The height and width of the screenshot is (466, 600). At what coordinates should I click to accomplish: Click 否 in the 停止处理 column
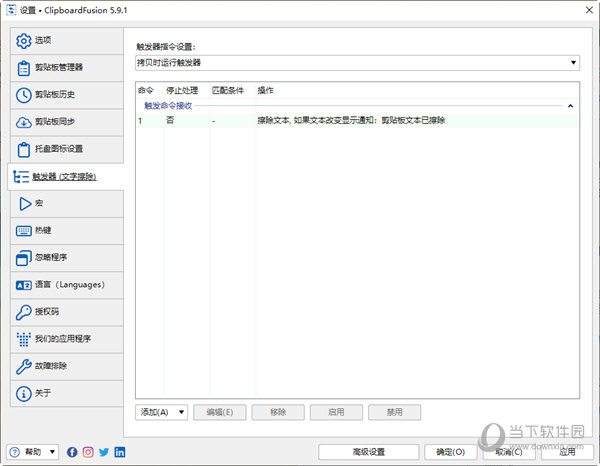pyautogui.click(x=170, y=121)
